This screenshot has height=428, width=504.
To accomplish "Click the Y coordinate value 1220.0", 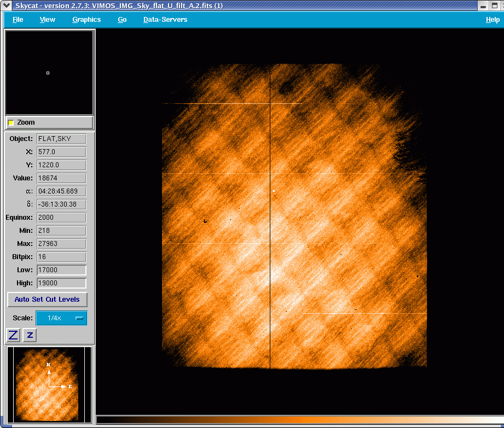I will (x=61, y=165).
